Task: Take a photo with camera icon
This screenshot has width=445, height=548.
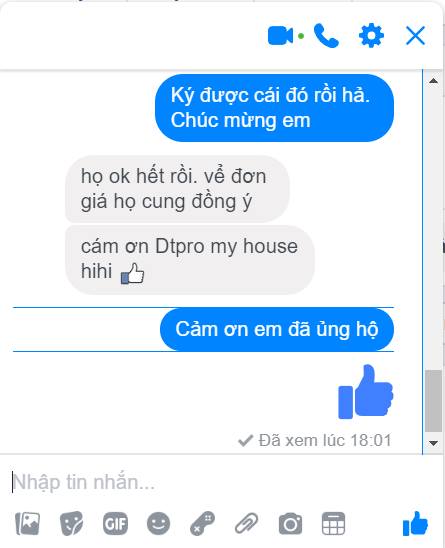Action: tap(290, 524)
